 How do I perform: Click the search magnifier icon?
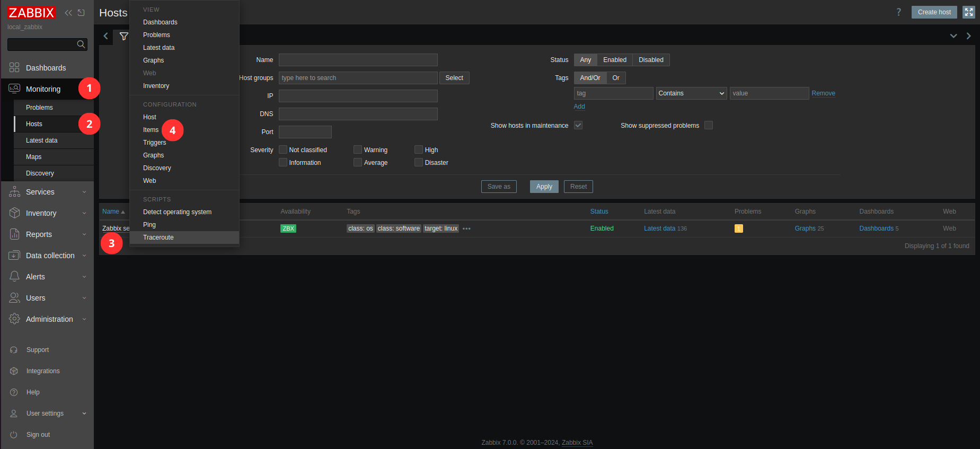(81, 45)
